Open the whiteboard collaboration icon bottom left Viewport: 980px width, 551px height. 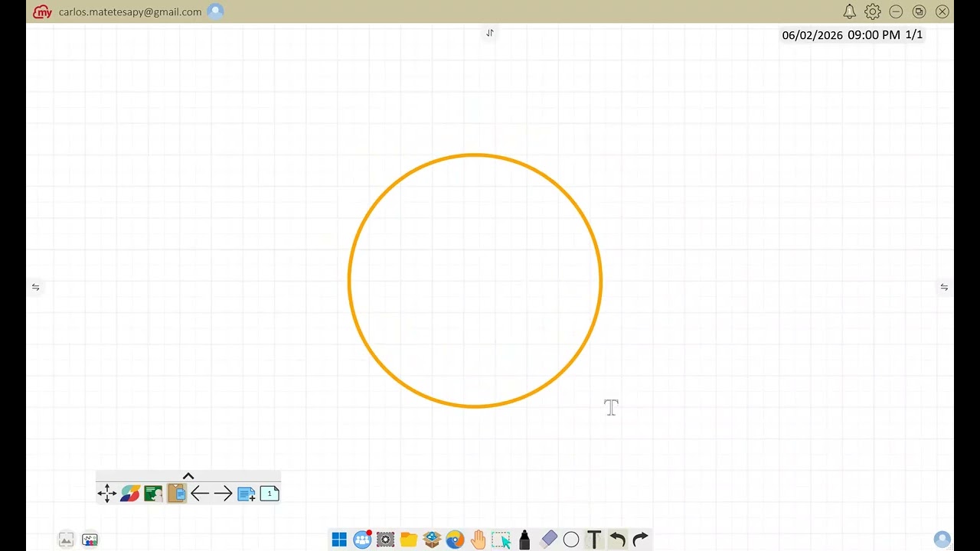coord(90,540)
